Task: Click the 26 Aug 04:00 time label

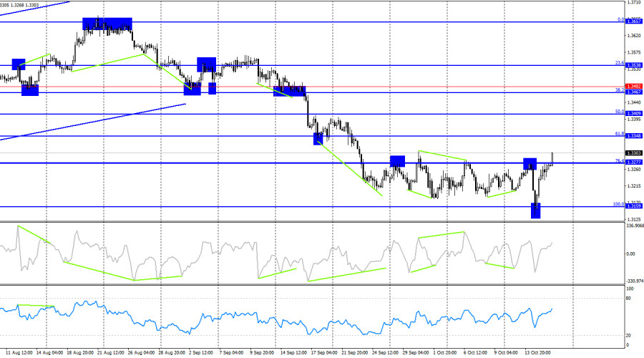Action: pos(141,353)
